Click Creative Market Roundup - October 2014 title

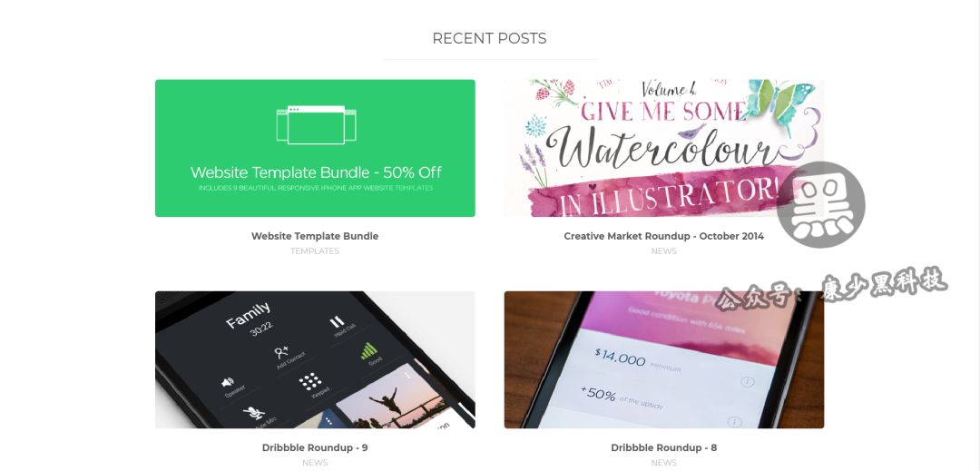663,236
